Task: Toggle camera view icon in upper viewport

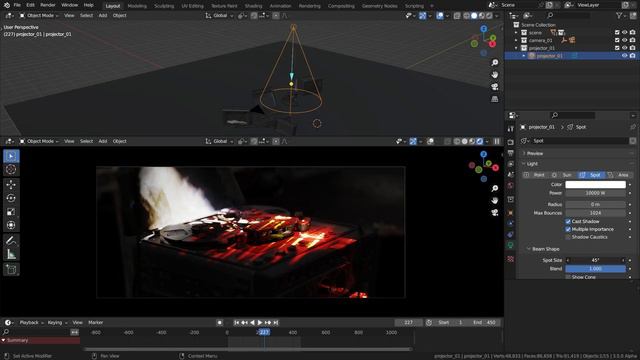Action: 495,87
